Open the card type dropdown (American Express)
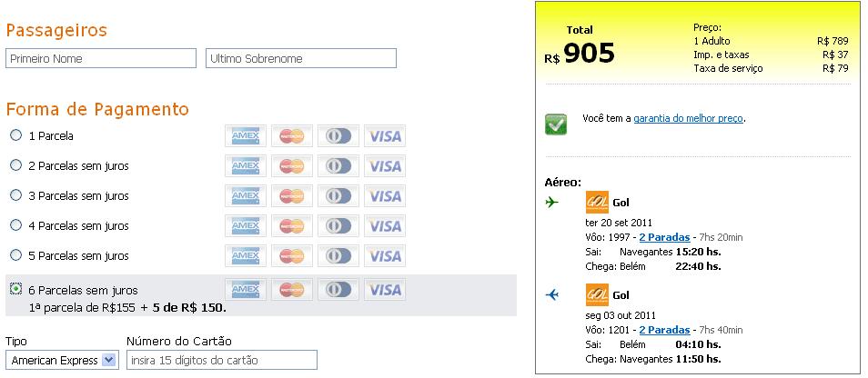868x378 pixels. 62,360
